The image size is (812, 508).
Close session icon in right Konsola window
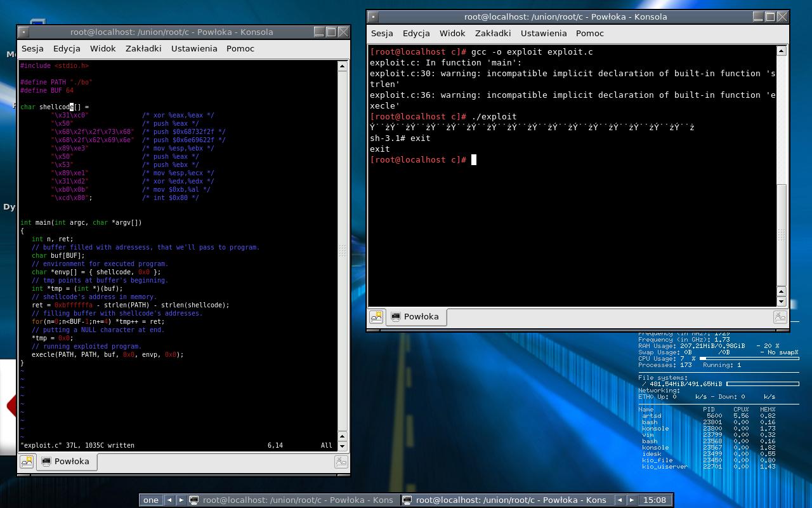point(780,317)
